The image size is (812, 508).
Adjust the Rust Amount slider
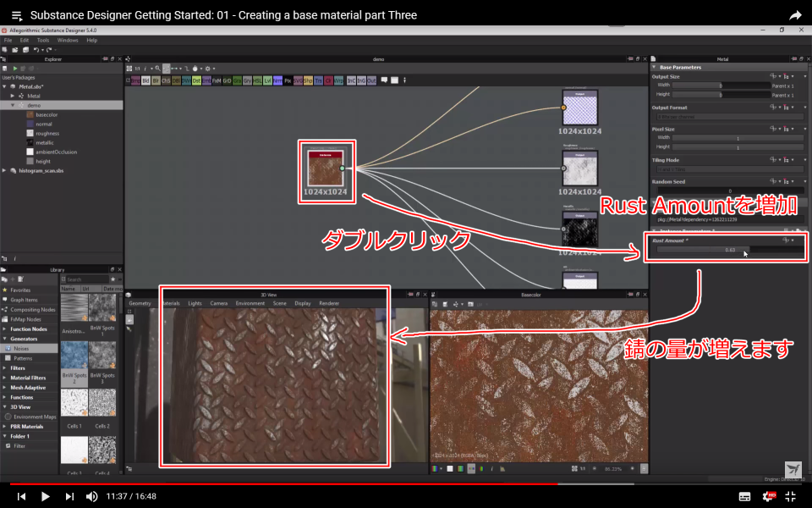pos(730,250)
